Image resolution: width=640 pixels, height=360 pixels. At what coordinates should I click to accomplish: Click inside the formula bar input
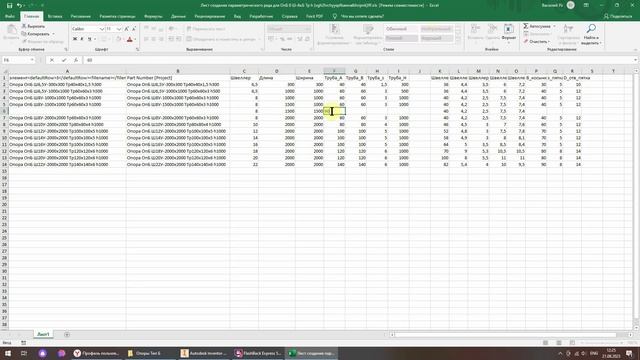(x=359, y=60)
